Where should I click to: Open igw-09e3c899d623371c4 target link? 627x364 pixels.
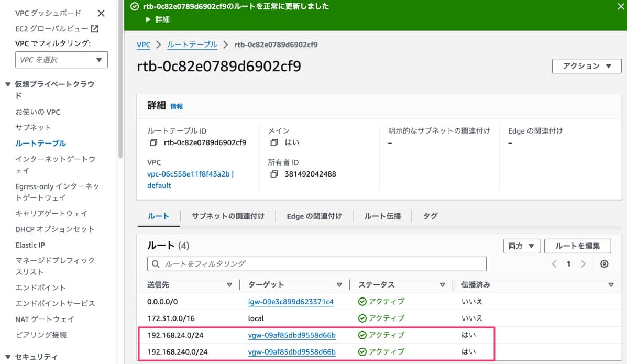[x=291, y=302]
